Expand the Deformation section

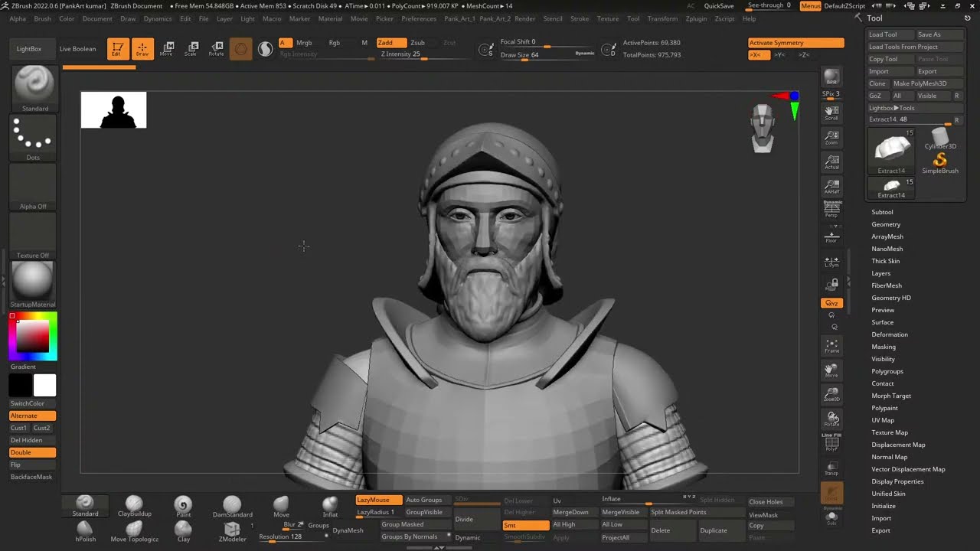click(x=890, y=334)
